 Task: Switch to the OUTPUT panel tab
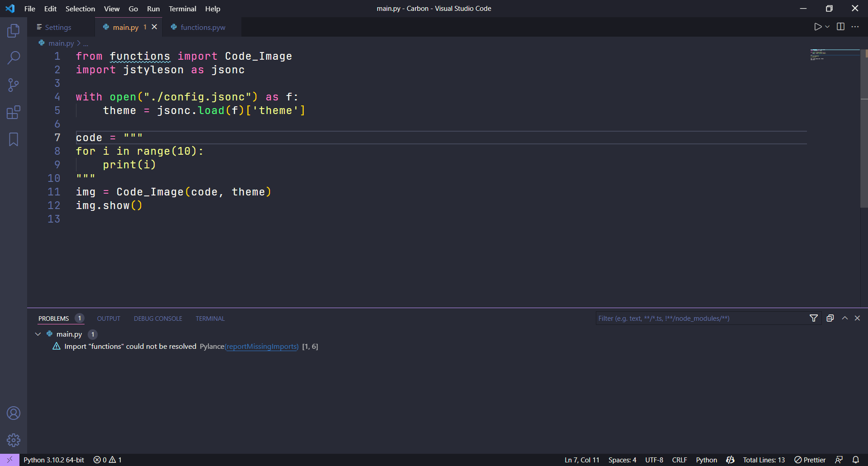click(108, 319)
